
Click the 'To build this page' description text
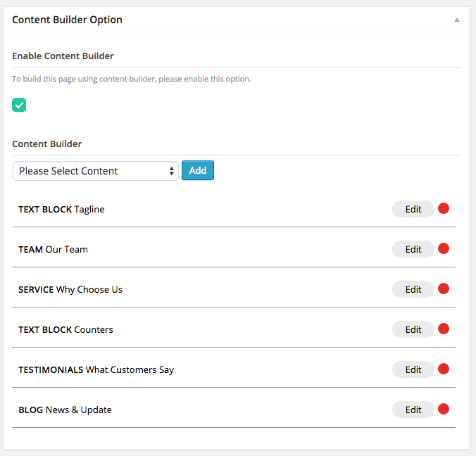tap(132, 79)
